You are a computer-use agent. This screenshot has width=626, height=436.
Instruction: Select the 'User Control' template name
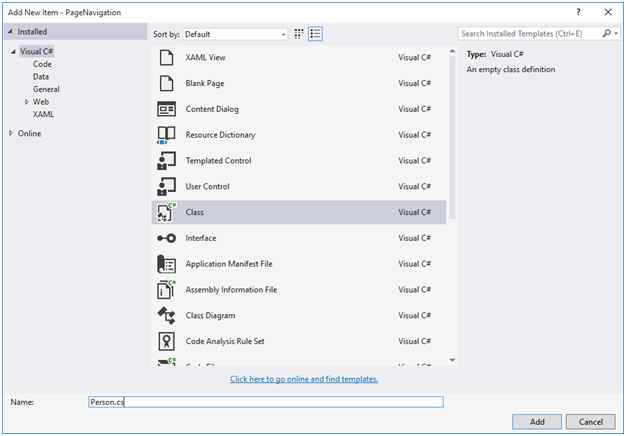click(208, 186)
